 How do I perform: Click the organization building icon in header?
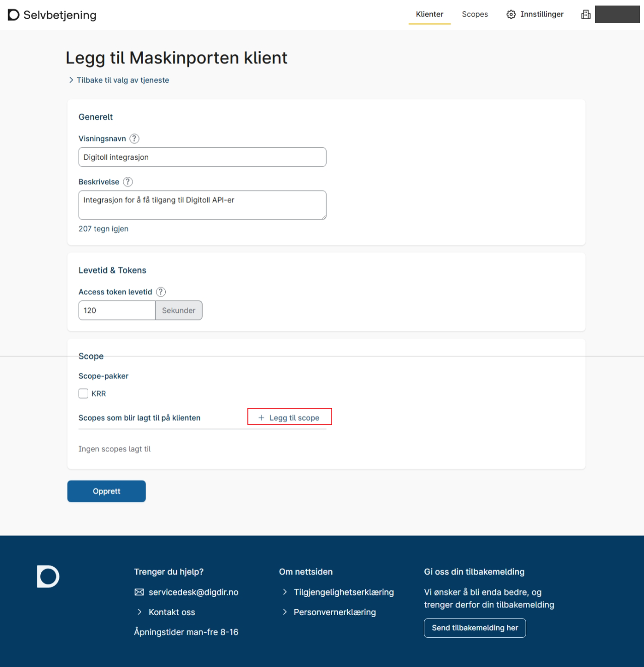(586, 15)
